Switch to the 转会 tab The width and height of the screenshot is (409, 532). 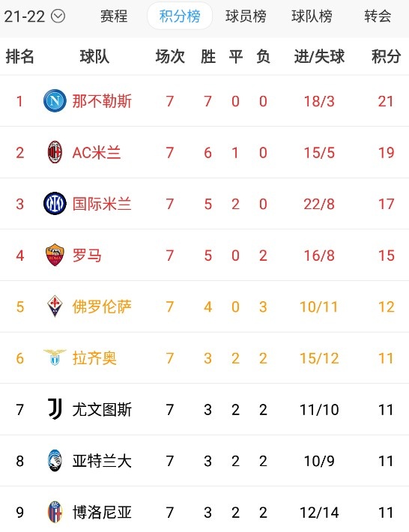[378, 16]
